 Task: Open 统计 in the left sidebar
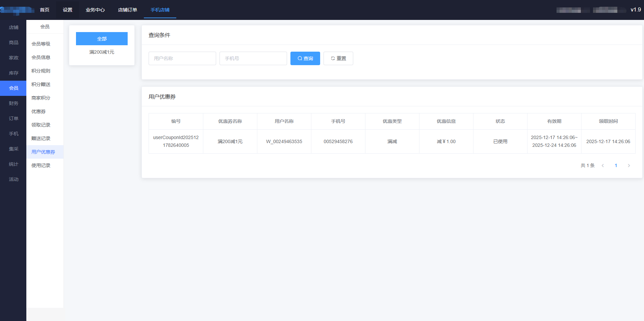point(14,164)
